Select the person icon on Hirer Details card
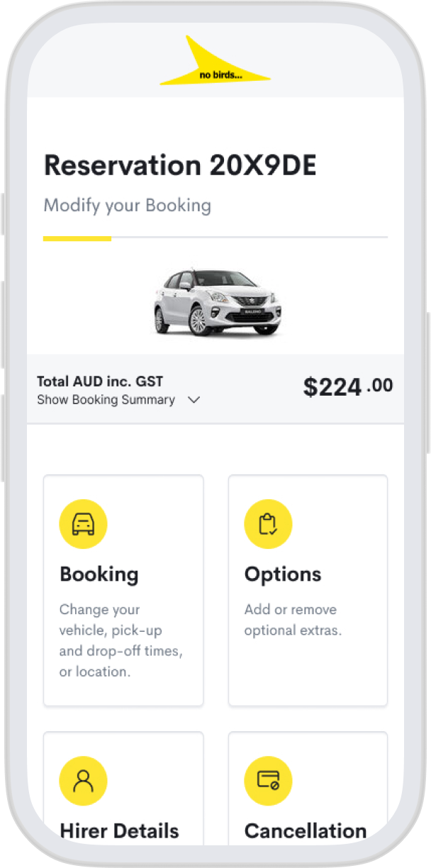This screenshot has height=868, width=431. (x=84, y=780)
